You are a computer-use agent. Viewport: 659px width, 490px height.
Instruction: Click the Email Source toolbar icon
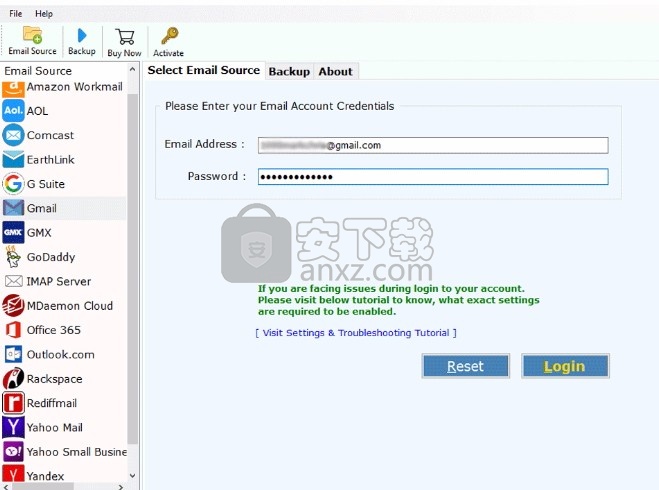click(32, 35)
